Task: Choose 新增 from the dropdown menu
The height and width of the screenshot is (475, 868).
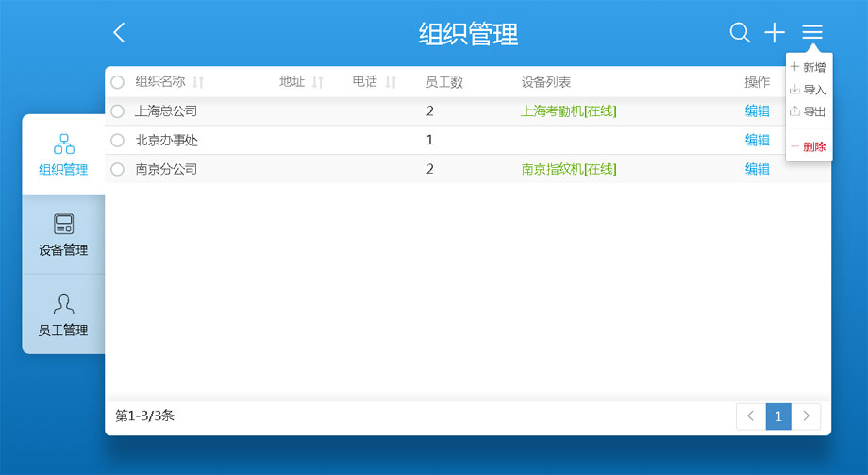Action: [808, 67]
